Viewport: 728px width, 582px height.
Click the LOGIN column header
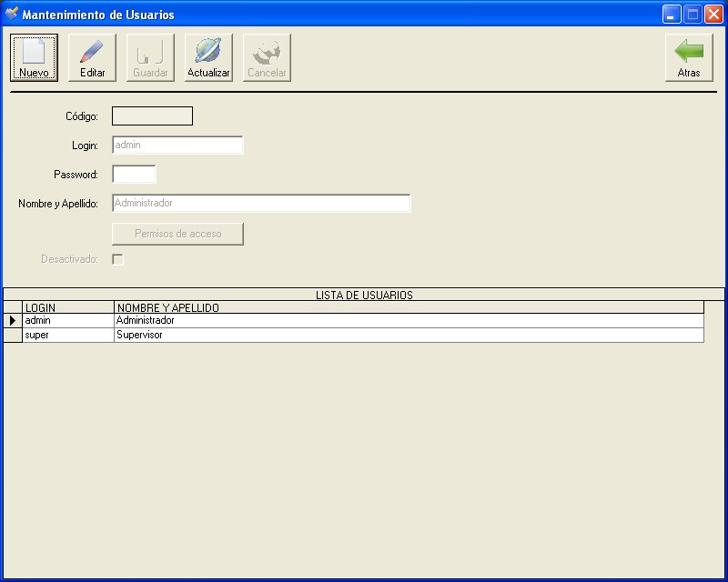pyautogui.click(x=68, y=307)
